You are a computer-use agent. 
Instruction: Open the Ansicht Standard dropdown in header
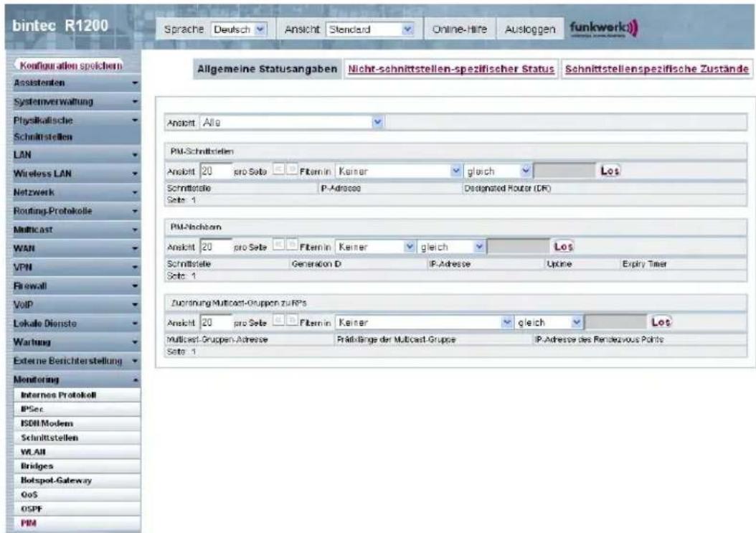pos(370,29)
